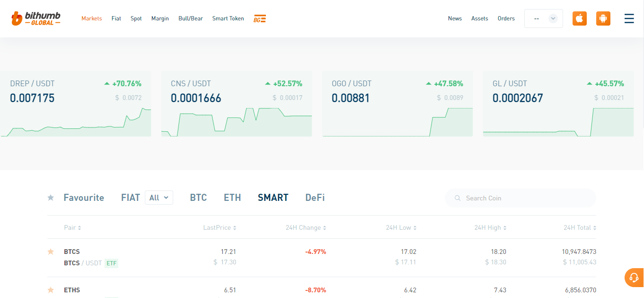Open customer support headset chat icon
This screenshot has height=298, width=644.
coord(634,278)
